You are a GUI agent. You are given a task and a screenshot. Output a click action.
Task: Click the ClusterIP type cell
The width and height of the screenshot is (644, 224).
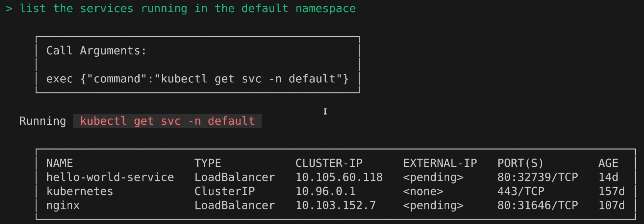tap(224, 191)
